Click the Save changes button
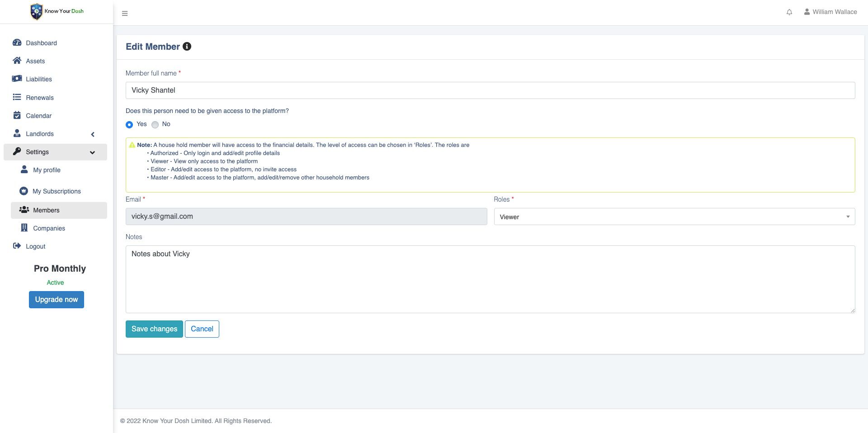Screen dimensions: 868x433 tap(154, 329)
